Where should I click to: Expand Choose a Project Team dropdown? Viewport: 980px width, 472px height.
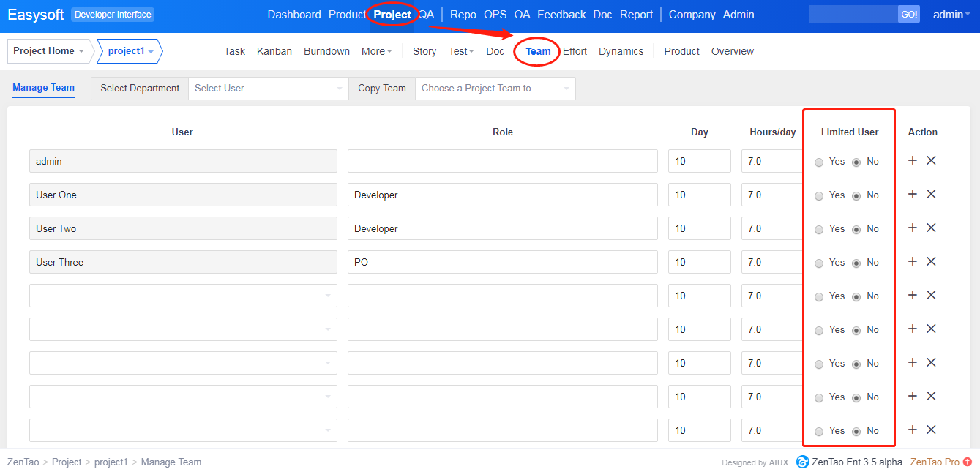pos(495,89)
